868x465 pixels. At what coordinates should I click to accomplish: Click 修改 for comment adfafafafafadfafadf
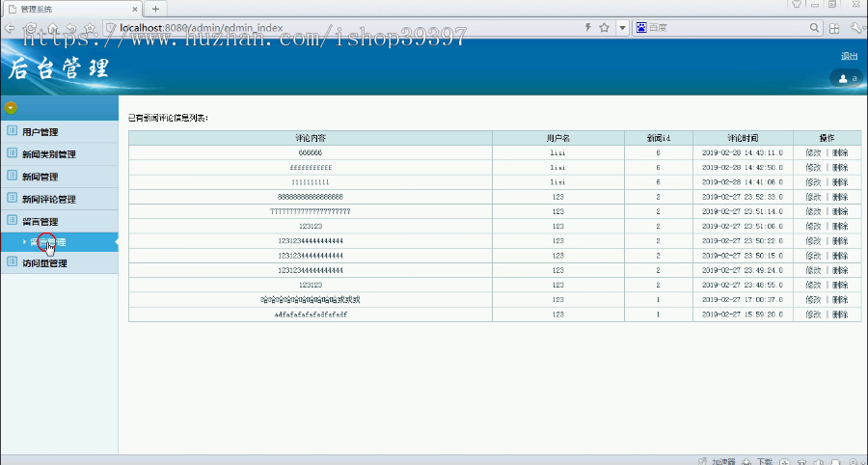pos(813,315)
